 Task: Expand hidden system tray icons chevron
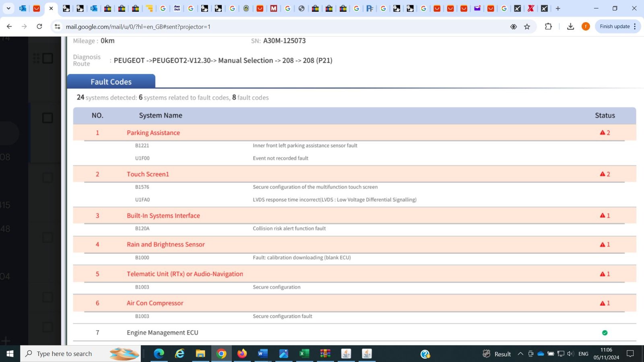[x=520, y=354]
